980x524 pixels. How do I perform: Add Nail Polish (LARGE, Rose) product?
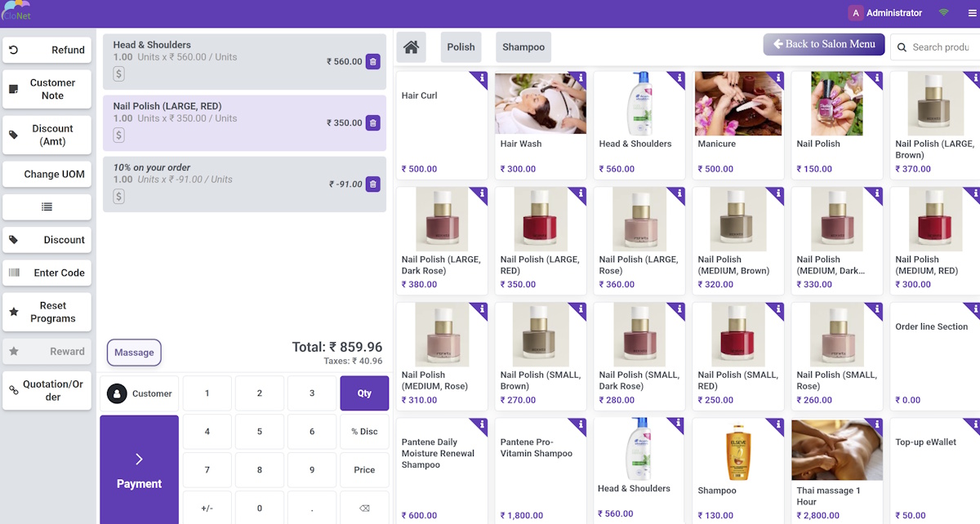(639, 241)
